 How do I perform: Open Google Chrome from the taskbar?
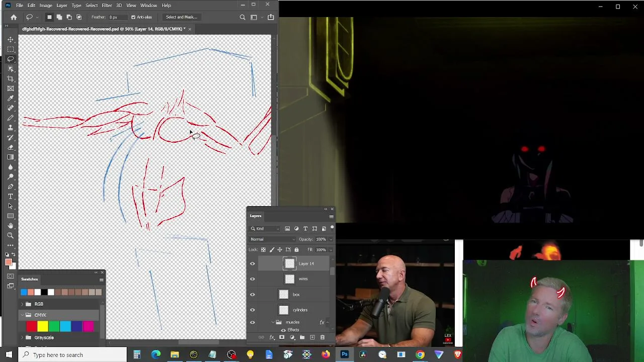[420, 355]
